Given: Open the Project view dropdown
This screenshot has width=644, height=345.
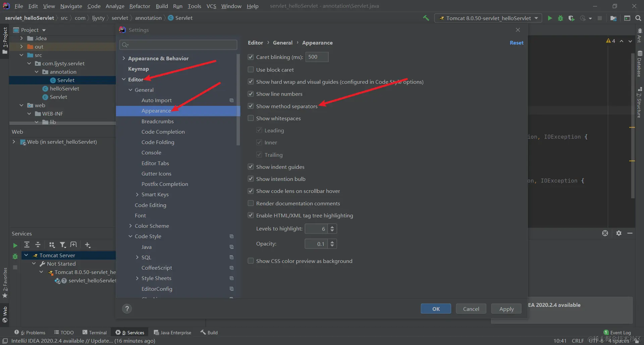Looking at the screenshot, I should [x=44, y=30].
